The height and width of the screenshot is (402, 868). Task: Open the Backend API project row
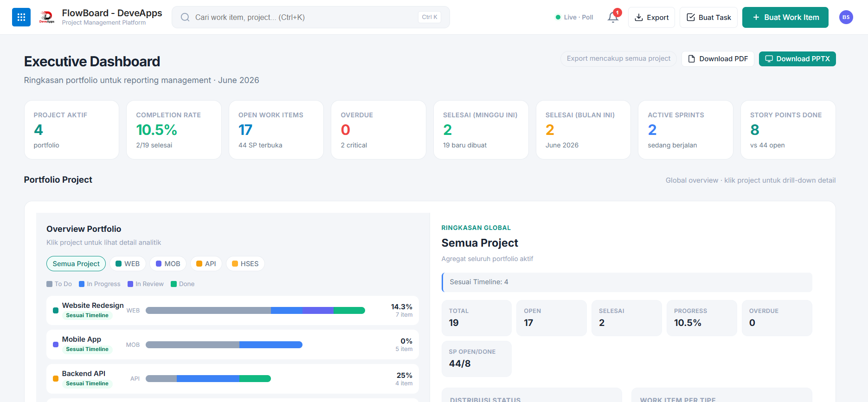click(232, 379)
